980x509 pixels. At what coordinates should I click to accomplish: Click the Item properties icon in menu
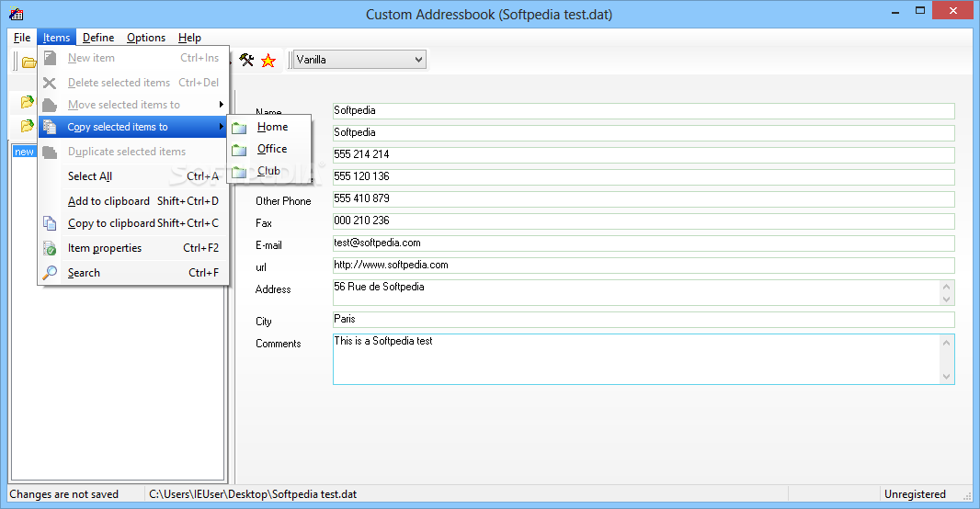(x=50, y=248)
